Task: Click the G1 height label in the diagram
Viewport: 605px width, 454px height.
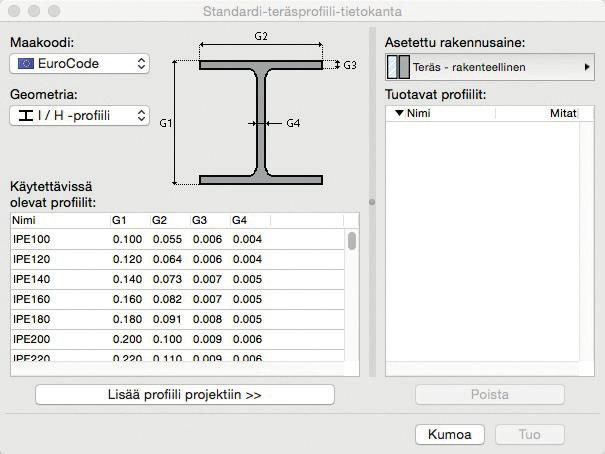Action: tap(165, 123)
